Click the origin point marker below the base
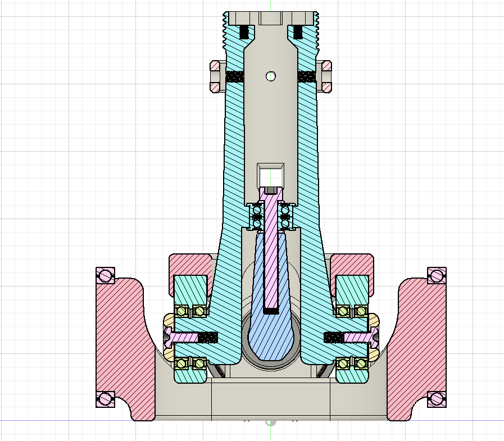The width and height of the screenshot is (504, 441). [x=271, y=421]
